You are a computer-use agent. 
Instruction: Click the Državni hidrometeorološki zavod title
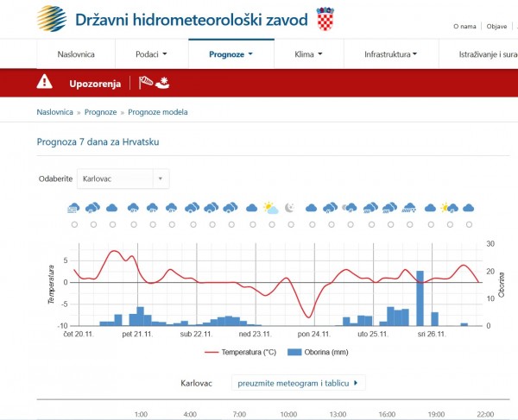tap(192, 20)
